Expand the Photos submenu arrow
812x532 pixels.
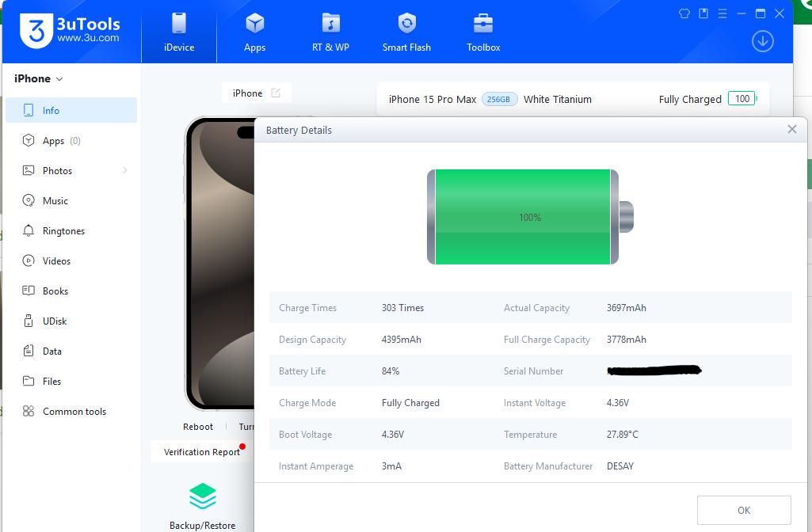125,170
